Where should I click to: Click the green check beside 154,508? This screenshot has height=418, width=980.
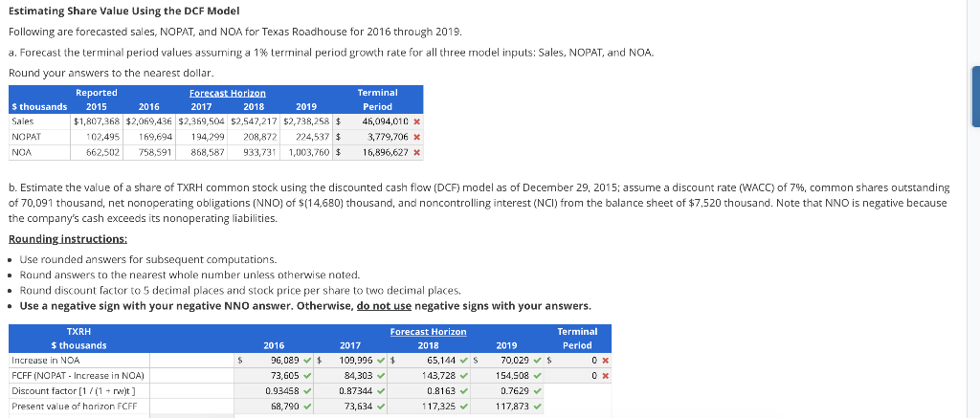pyautogui.click(x=538, y=376)
